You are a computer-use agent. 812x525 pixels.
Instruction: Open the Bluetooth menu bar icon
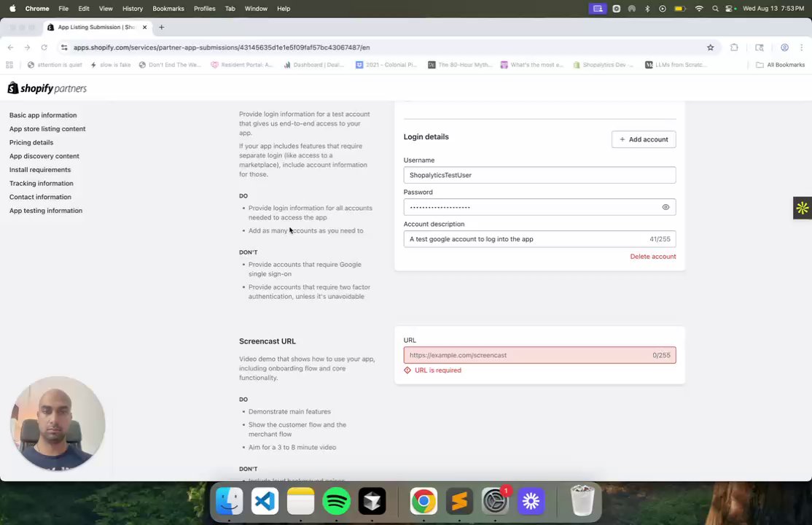pos(647,8)
